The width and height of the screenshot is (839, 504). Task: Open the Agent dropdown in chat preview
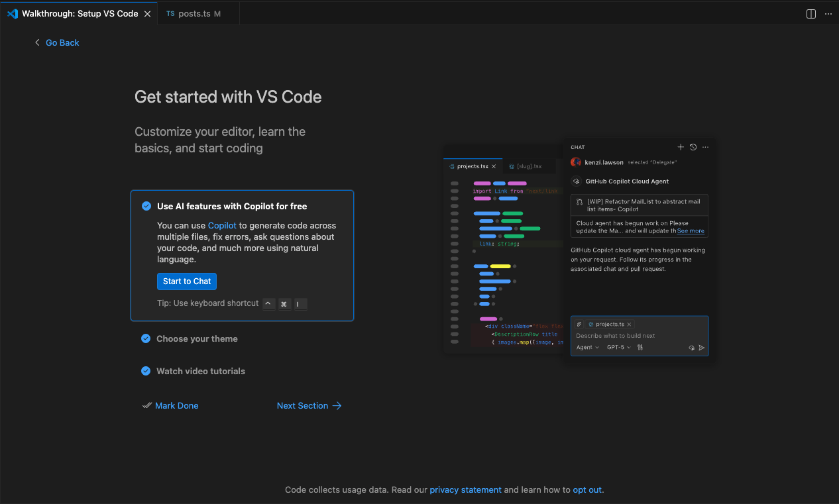587,347
